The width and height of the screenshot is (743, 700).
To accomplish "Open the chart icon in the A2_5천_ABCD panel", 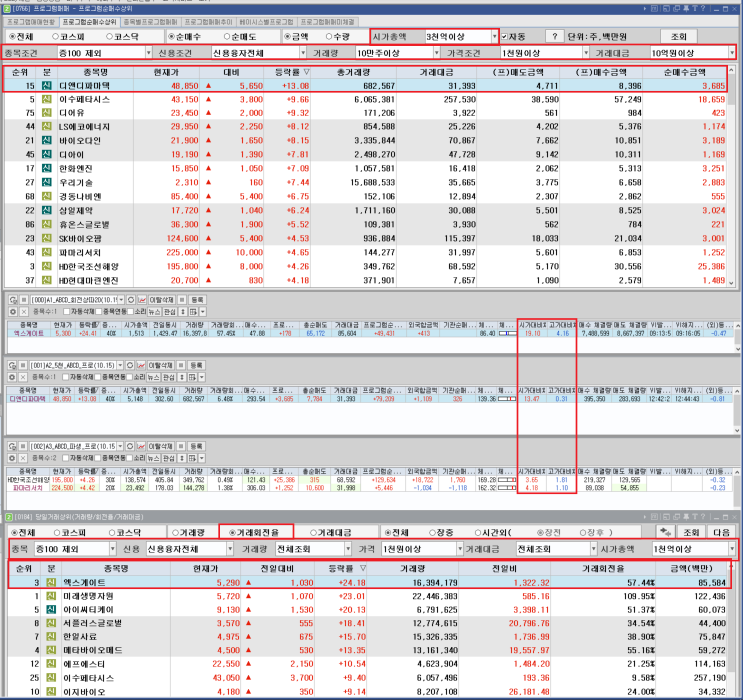I will 141,365.
